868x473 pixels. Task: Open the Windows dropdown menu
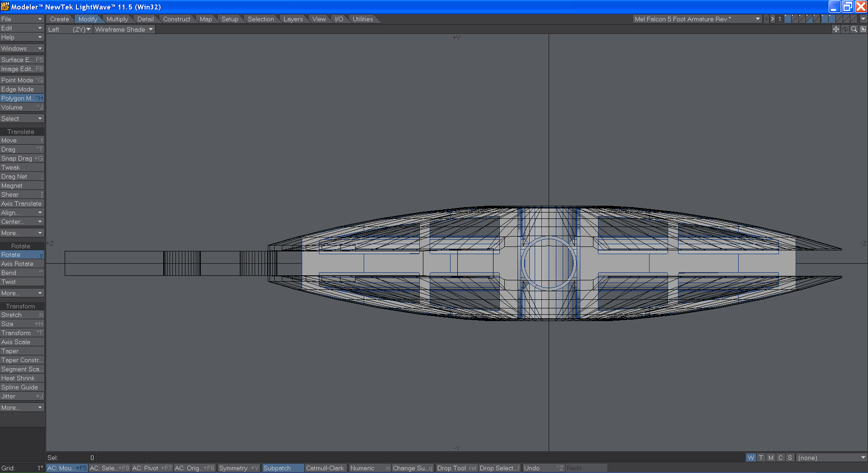point(22,48)
